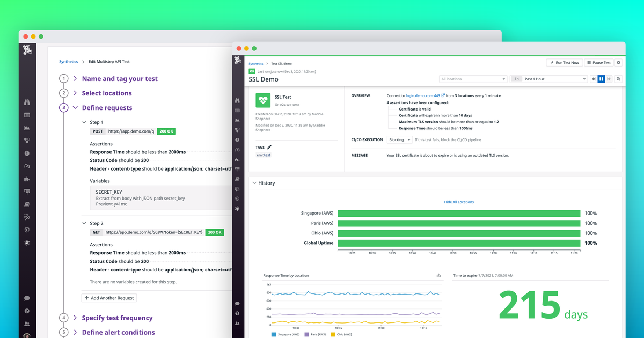Open the Help icon in SSL Demo sidebar

pyautogui.click(x=237, y=313)
